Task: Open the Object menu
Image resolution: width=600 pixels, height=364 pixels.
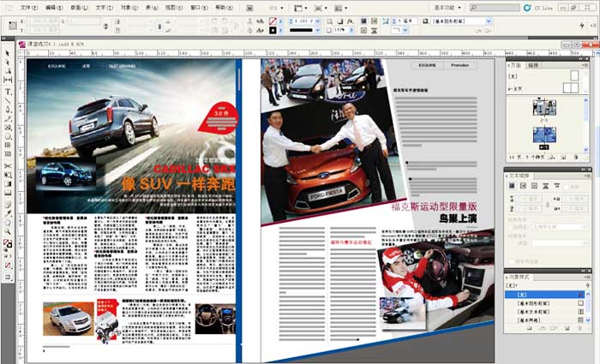Action: pyautogui.click(x=129, y=8)
